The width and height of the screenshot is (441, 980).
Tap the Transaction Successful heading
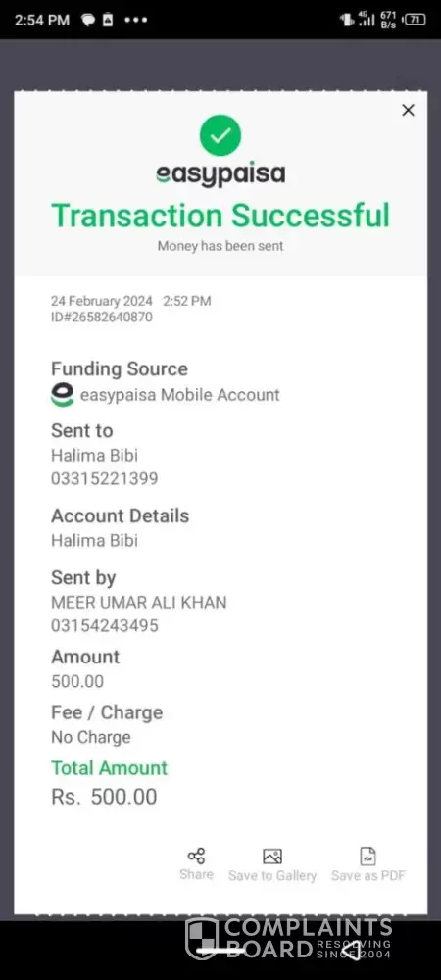tap(220, 215)
